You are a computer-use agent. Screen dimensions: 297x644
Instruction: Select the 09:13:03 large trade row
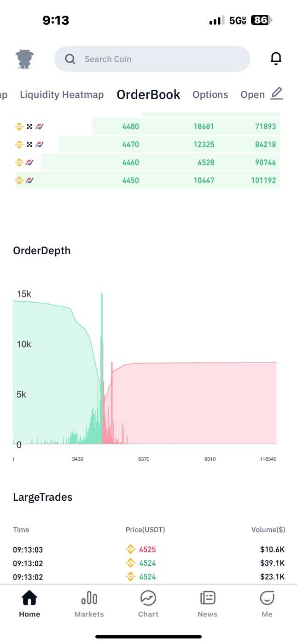coord(148,550)
